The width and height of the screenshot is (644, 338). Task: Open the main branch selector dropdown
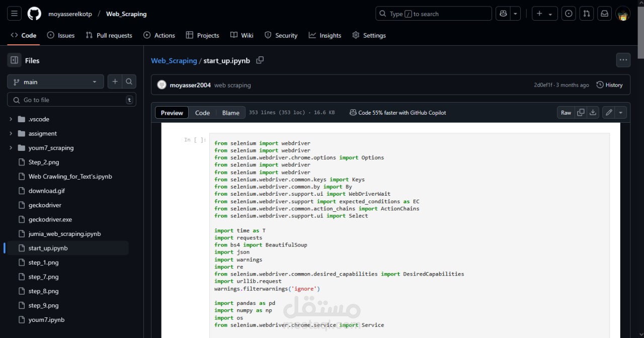(x=55, y=81)
